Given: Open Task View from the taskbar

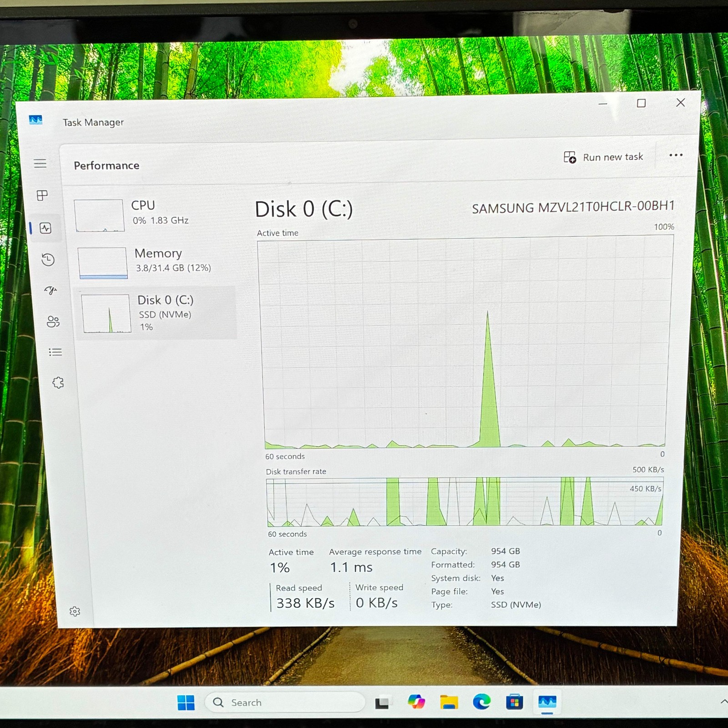Looking at the screenshot, I should coord(382,703).
